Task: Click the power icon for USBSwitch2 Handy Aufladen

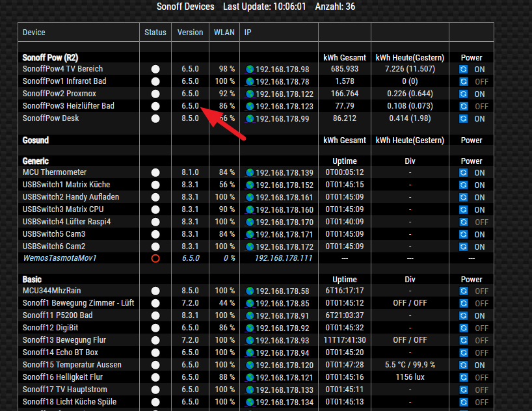Action: (x=463, y=198)
